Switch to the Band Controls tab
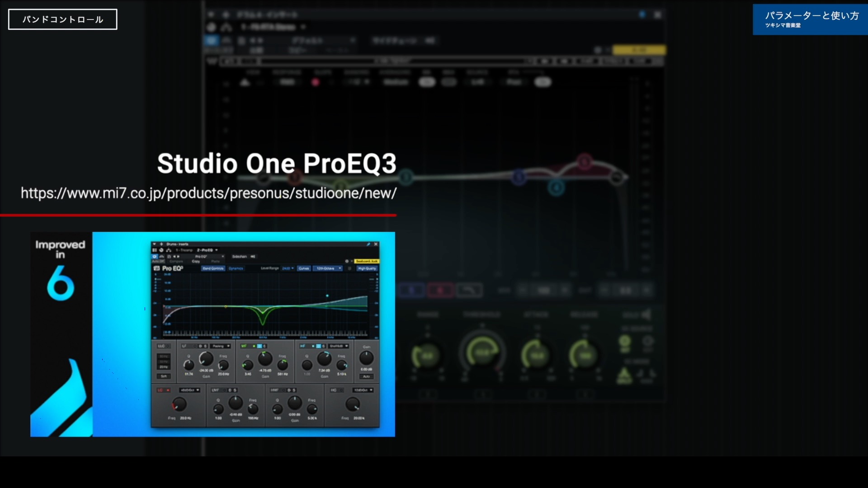The width and height of the screenshot is (868, 488). coord(213,268)
